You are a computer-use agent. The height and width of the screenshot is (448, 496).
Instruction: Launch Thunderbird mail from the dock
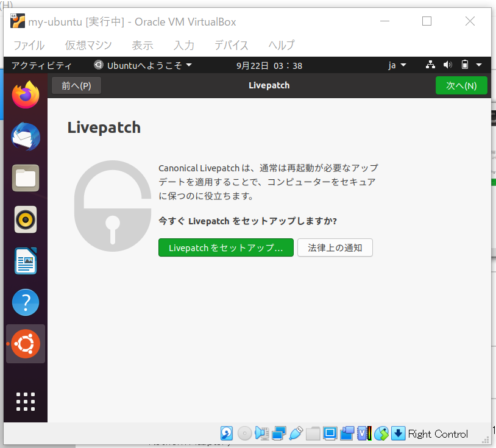point(26,137)
